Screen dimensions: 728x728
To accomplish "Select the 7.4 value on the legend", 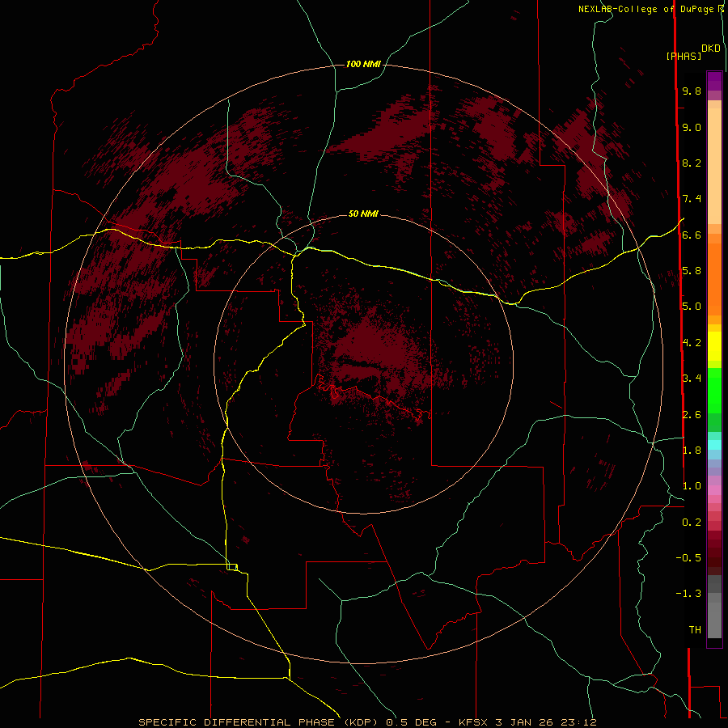I will tap(692, 199).
